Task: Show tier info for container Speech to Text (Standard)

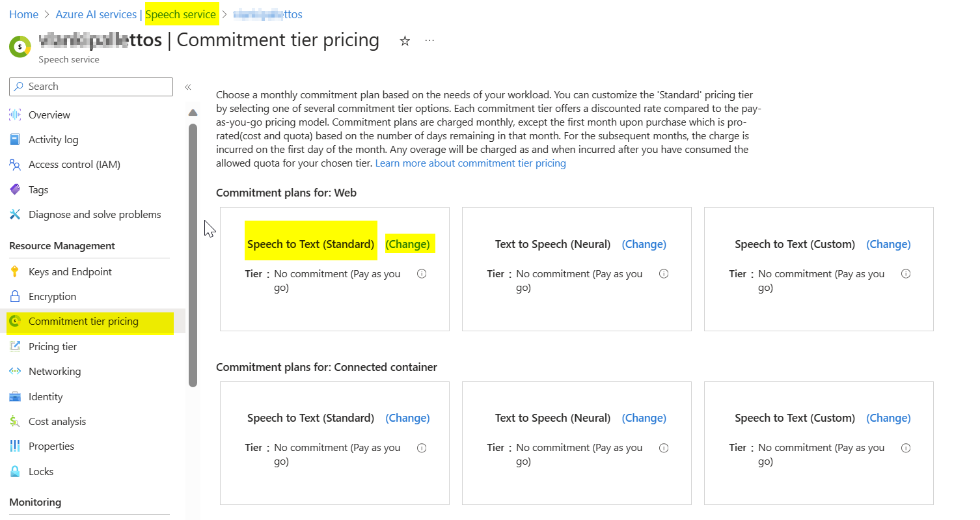Action: coord(422,448)
